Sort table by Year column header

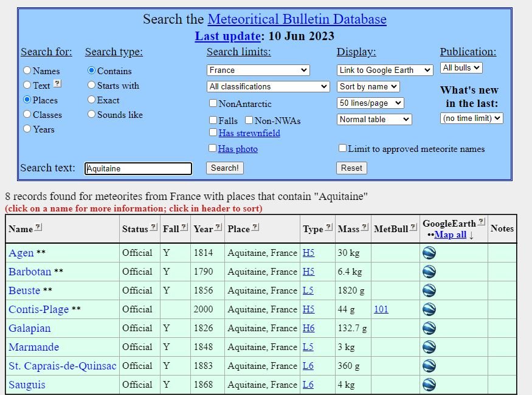coord(203,229)
